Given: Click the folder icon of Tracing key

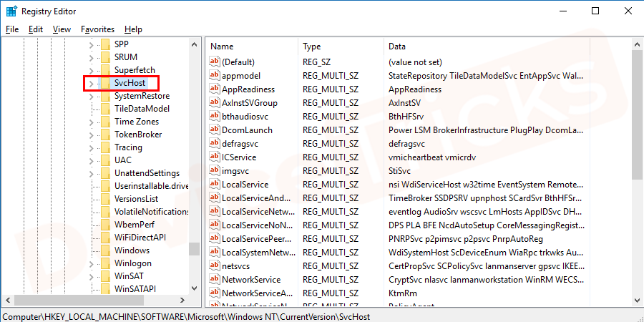Looking at the screenshot, I should point(106,147).
